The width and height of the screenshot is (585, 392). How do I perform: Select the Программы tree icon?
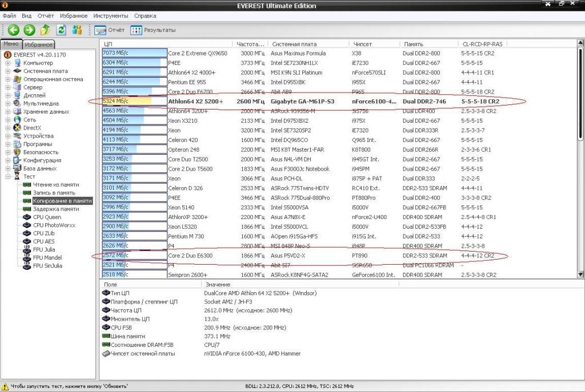pos(18,144)
